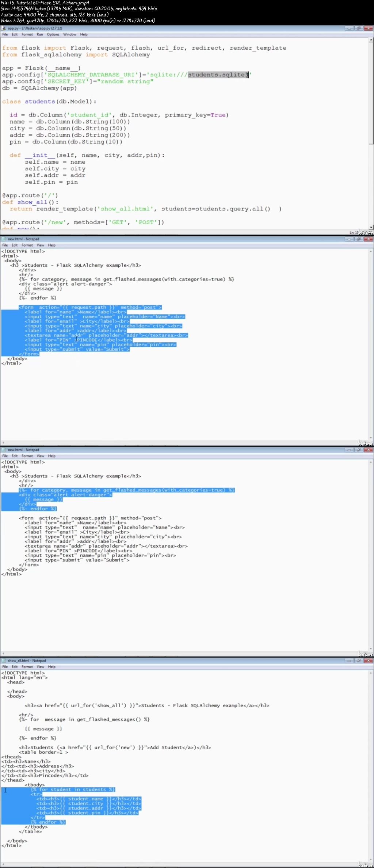
Task: Click the 'Add Student' link line in show_all.html
Action: point(115,747)
